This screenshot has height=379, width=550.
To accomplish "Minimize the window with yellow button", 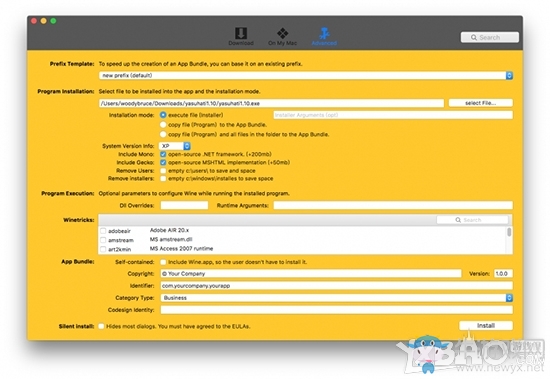I will coord(43,21).
